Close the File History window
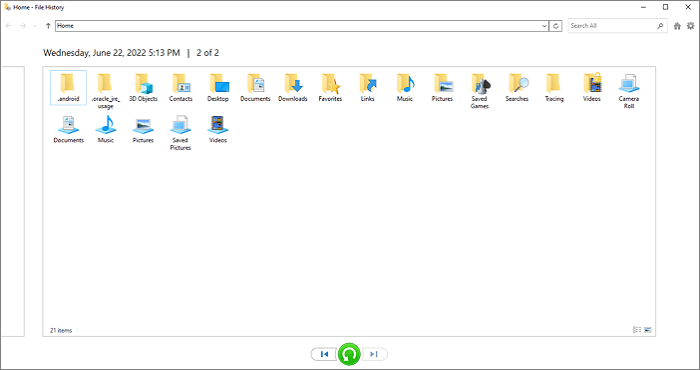This screenshot has width=700, height=370. tap(688, 7)
